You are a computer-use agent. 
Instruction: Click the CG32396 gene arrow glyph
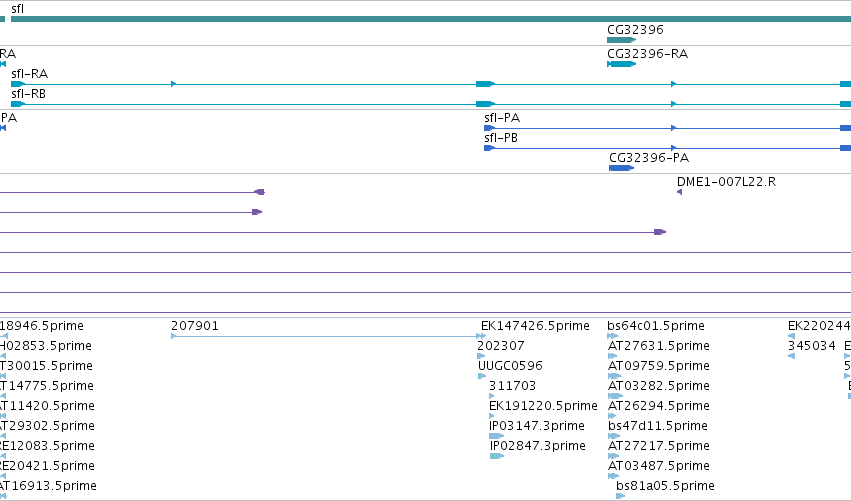pos(621,40)
